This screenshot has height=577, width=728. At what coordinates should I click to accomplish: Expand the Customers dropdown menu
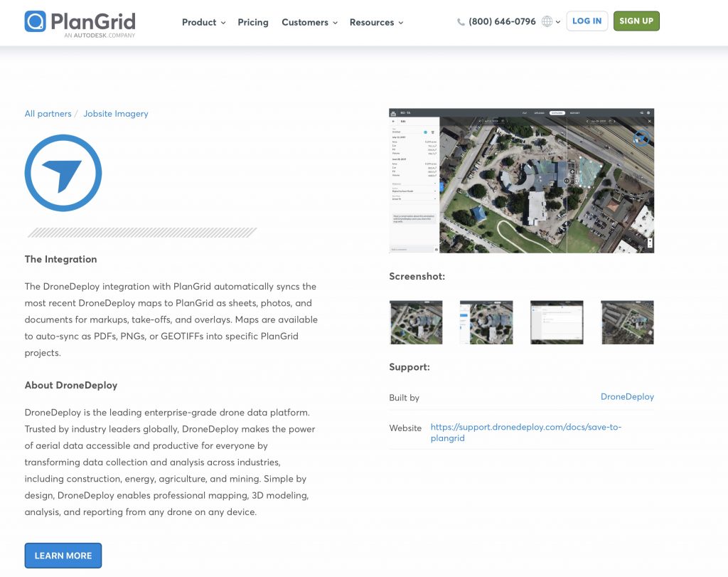pyautogui.click(x=310, y=22)
